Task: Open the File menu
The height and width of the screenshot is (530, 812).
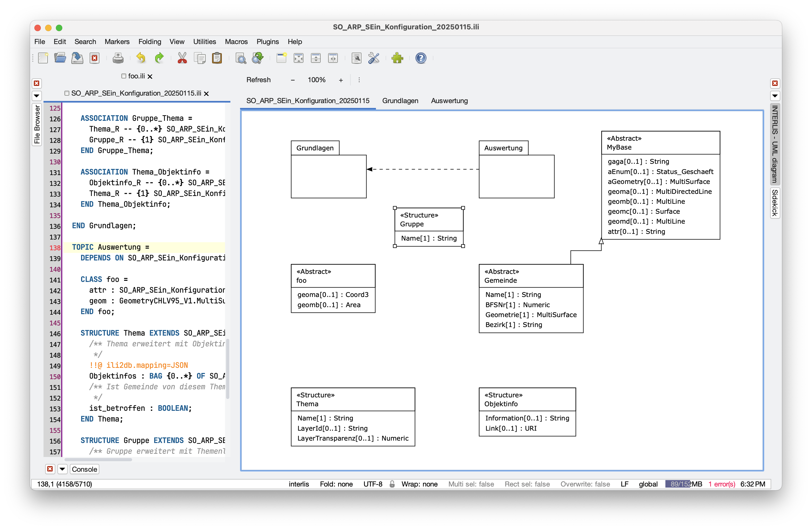Action: 39,42
